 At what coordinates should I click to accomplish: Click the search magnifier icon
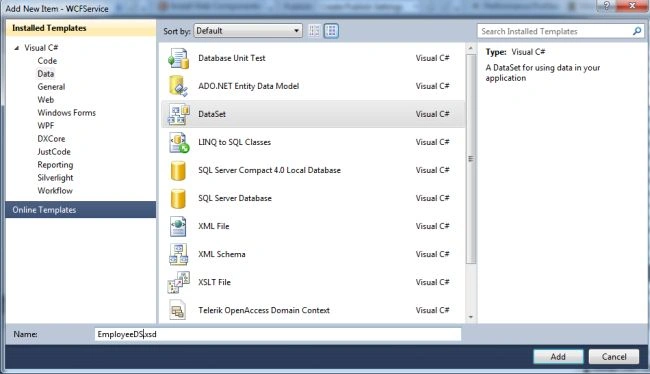click(637, 31)
